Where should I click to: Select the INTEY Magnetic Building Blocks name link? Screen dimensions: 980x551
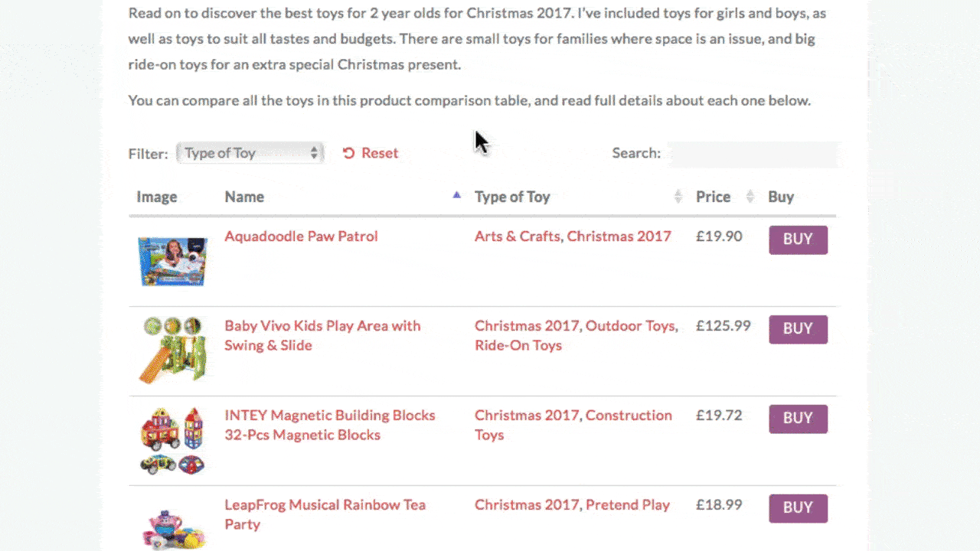coord(330,425)
